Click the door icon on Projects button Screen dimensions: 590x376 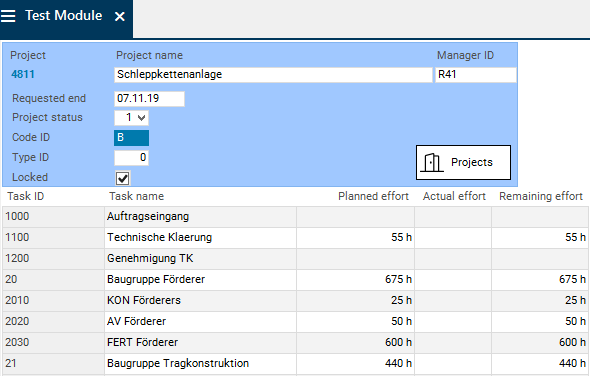point(432,163)
